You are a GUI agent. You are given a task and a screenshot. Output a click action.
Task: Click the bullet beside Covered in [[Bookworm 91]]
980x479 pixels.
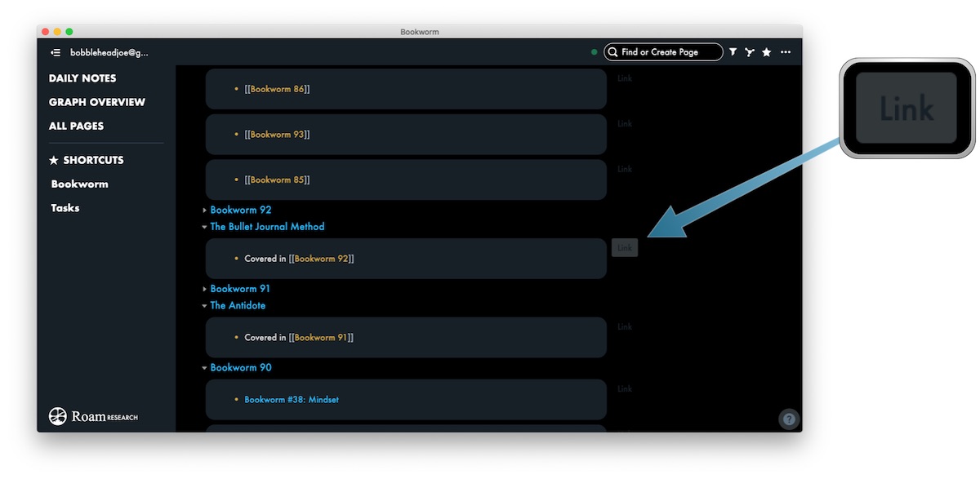click(236, 338)
